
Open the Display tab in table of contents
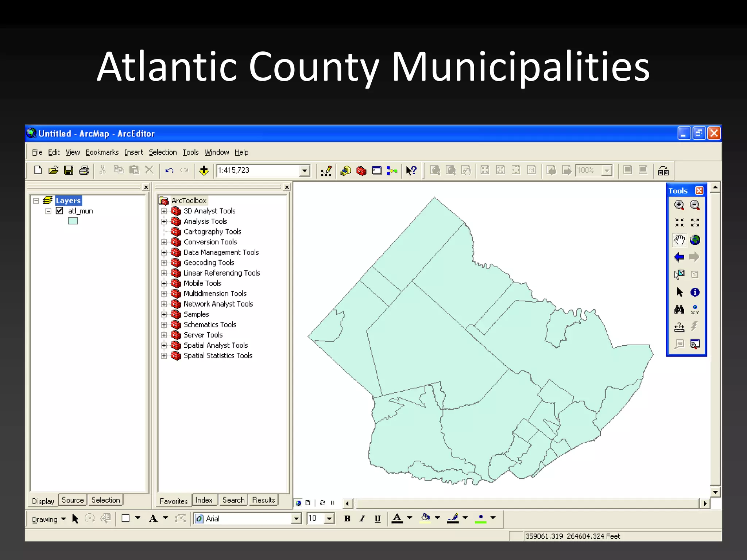pos(43,501)
